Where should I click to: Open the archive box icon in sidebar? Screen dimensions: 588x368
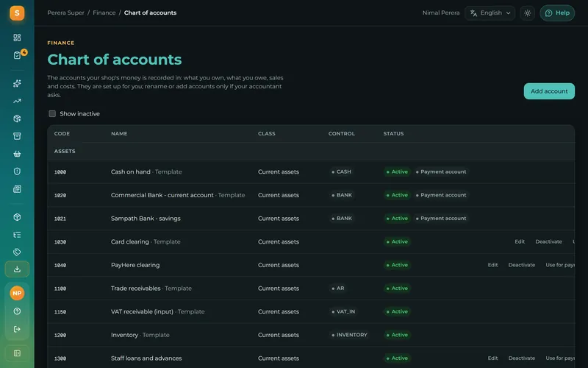click(17, 136)
